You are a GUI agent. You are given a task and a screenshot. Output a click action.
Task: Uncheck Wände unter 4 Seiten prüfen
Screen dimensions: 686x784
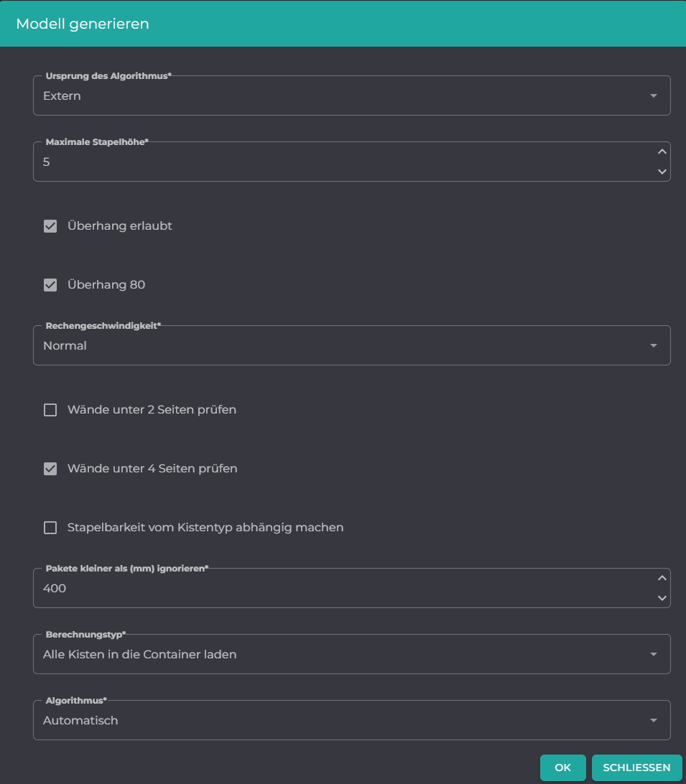(50, 469)
